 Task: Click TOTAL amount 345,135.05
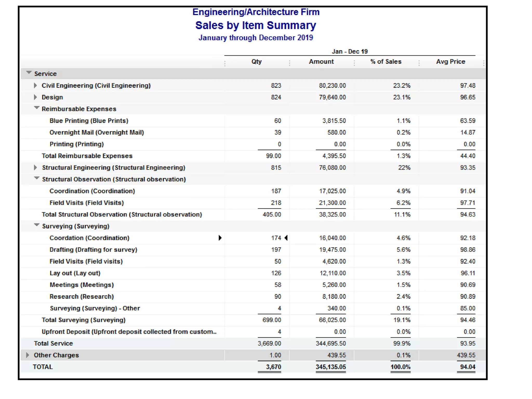coord(331,367)
